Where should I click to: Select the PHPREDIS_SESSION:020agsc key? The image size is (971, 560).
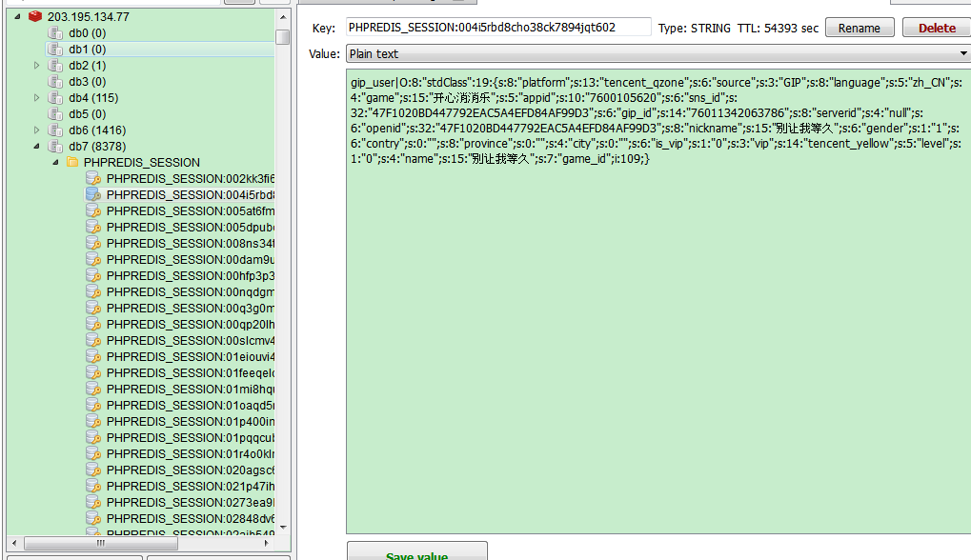click(191, 470)
